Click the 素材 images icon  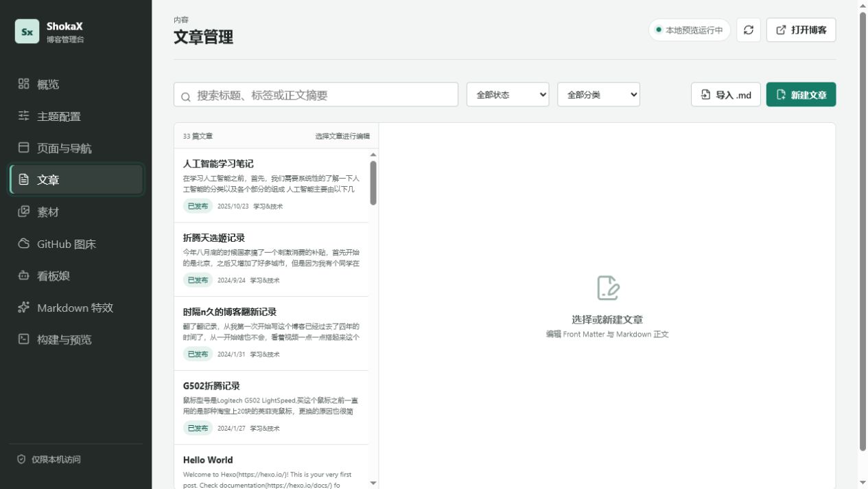[x=24, y=212]
